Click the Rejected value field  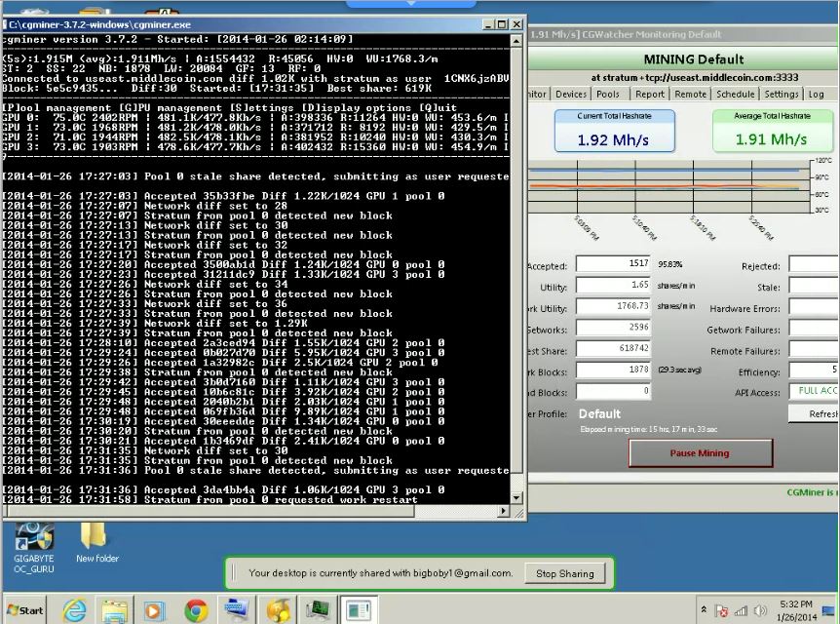click(x=815, y=263)
